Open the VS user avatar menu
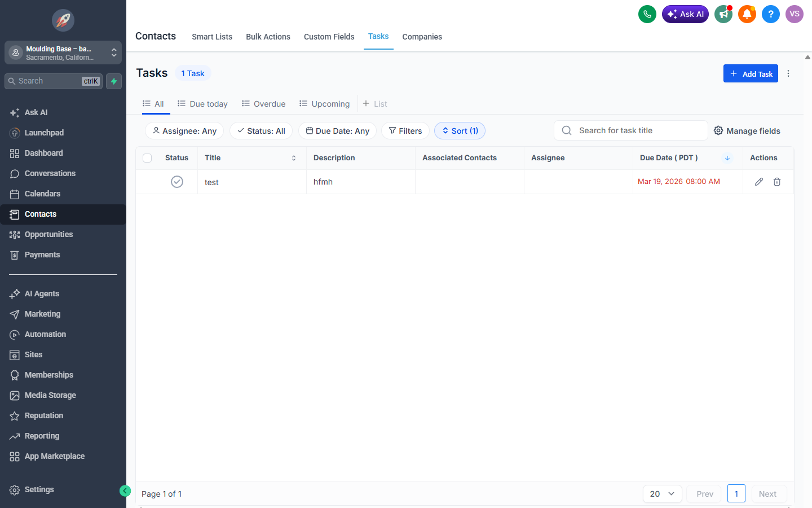 click(x=795, y=14)
